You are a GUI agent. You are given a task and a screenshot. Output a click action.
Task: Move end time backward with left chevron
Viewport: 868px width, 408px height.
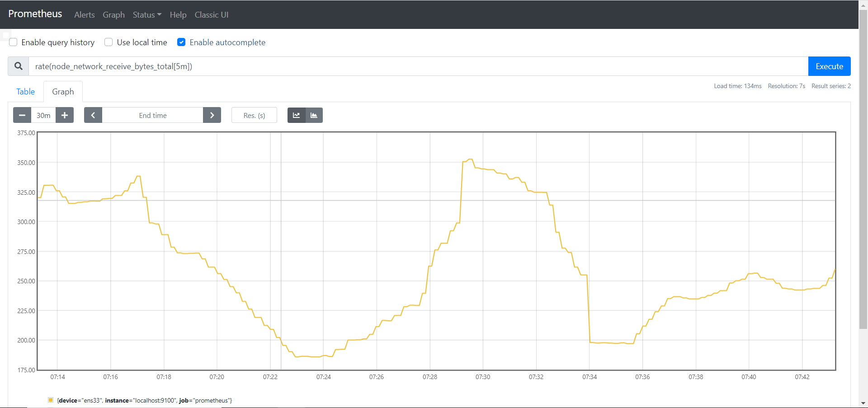[x=93, y=115]
